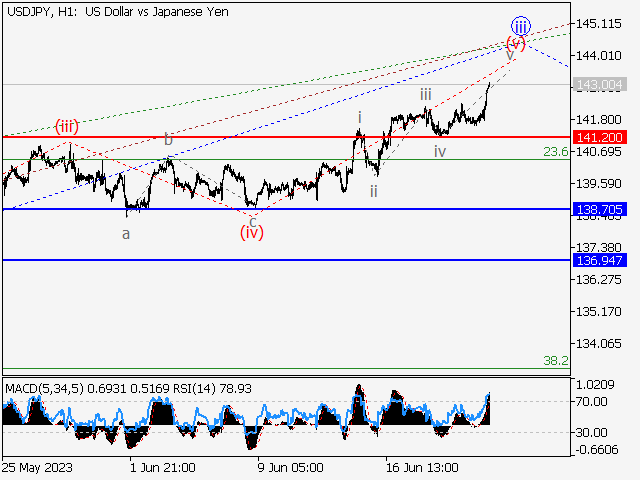Click the -0.6606 MACD scale value
This screenshot has height=480, width=640.
(x=597, y=450)
